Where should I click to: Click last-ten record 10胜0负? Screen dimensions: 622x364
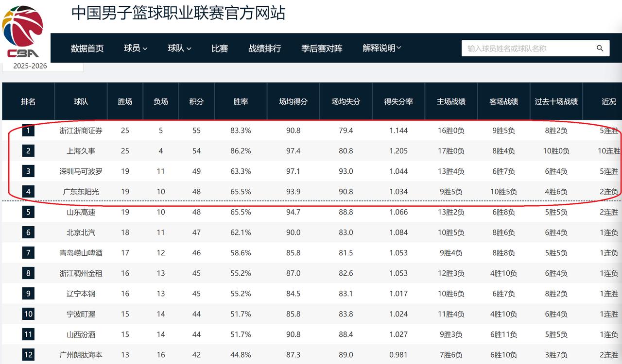(x=556, y=151)
